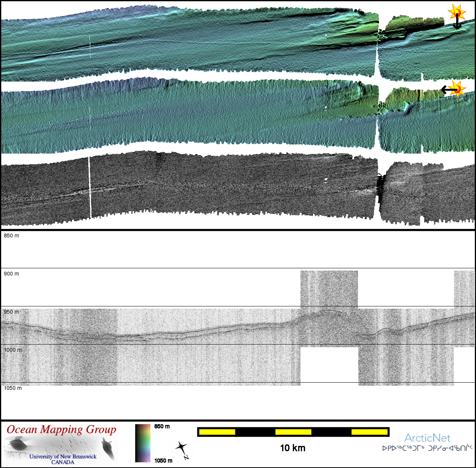Select the 1050 m label beside the color legend

click(x=163, y=460)
